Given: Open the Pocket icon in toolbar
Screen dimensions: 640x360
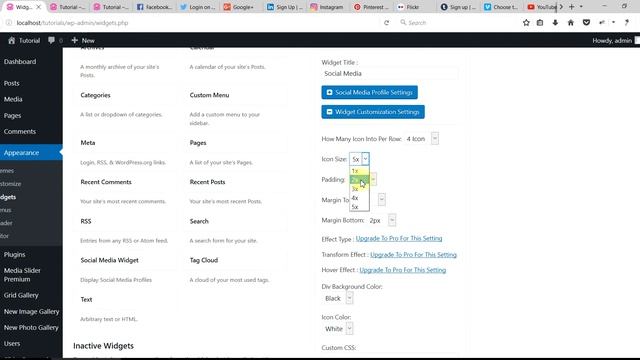Looking at the screenshot, I should (x=586, y=23).
